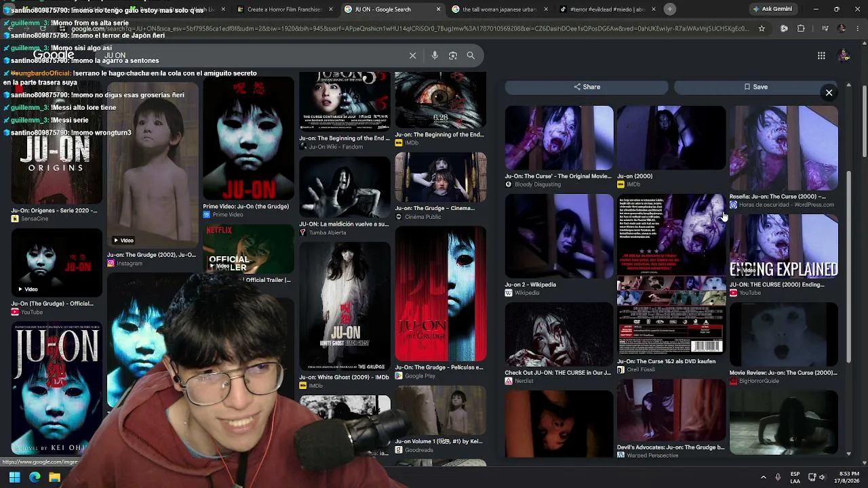The height and width of the screenshot is (488, 868).
Task: Clear the Google search box text
Action: click(x=412, y=56)
